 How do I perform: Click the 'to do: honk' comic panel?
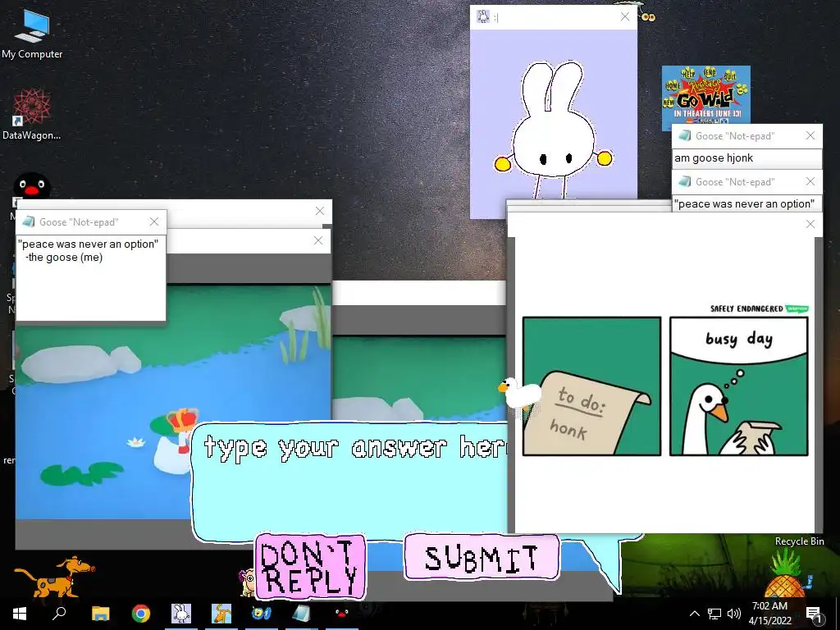(591, 386)
